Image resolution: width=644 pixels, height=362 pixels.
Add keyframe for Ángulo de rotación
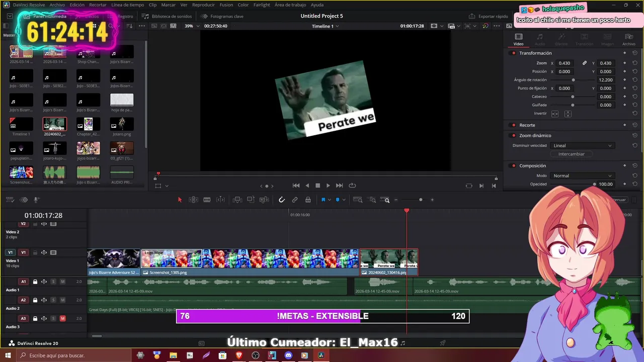coord(624,80)
